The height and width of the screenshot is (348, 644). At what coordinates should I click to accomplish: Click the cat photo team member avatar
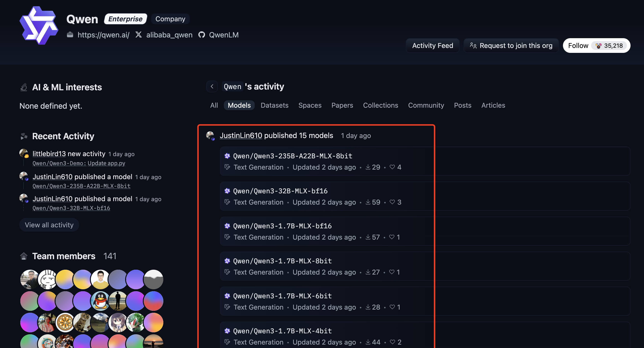[x=83, y=322]
